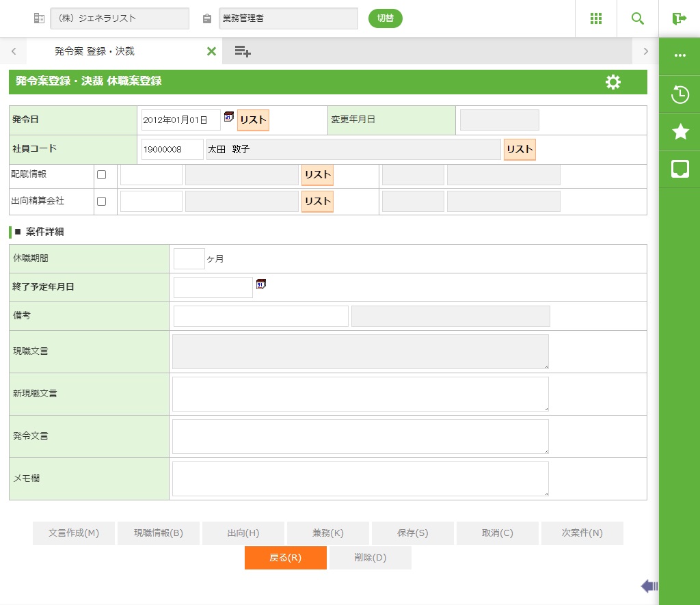The image size is (700, 605).
Task: Open calendar picker beside 発令日 field
Action: point(229,117)
